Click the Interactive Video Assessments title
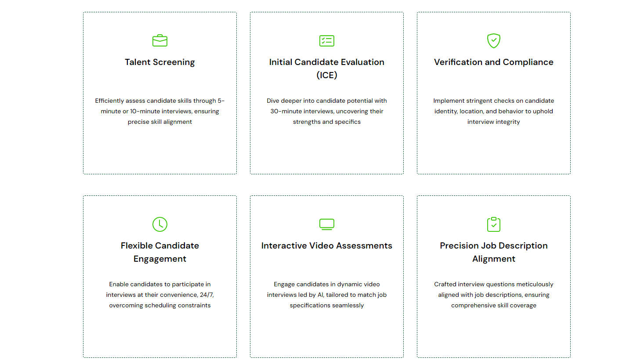 (x=327, y=246)
